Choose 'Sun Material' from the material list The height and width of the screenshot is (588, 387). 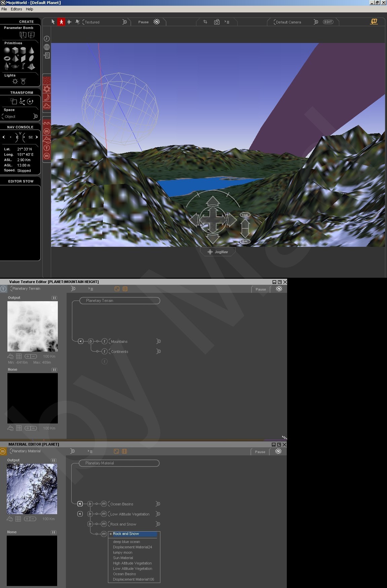pos(123,558)
